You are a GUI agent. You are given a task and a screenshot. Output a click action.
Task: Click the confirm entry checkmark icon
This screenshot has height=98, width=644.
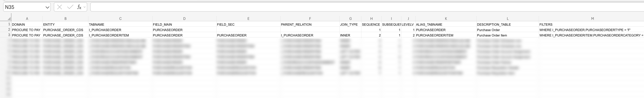coord(70,7)
